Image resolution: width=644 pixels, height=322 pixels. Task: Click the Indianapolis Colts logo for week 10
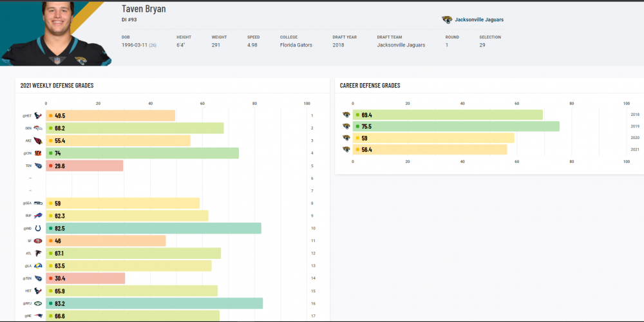(38, 229)
